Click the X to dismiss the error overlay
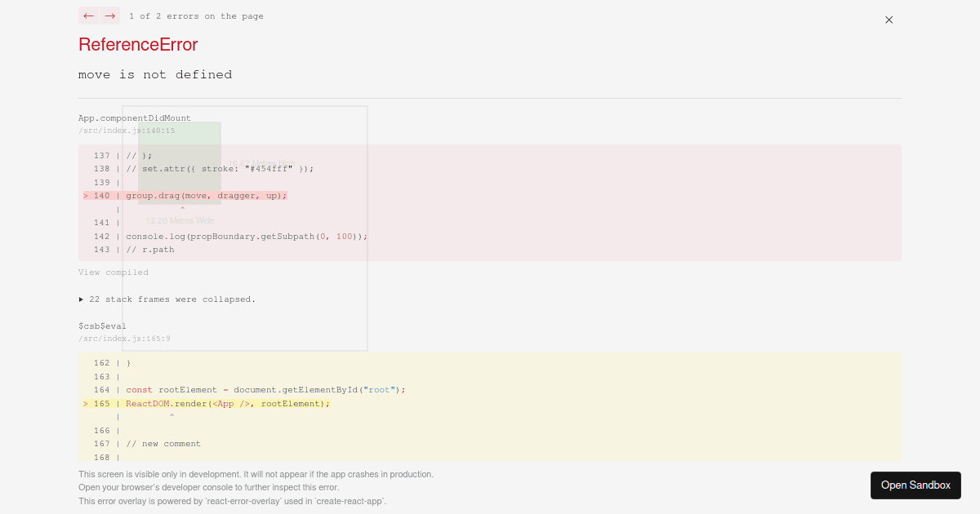Viewport: 980px width, 514px height. 889,20
